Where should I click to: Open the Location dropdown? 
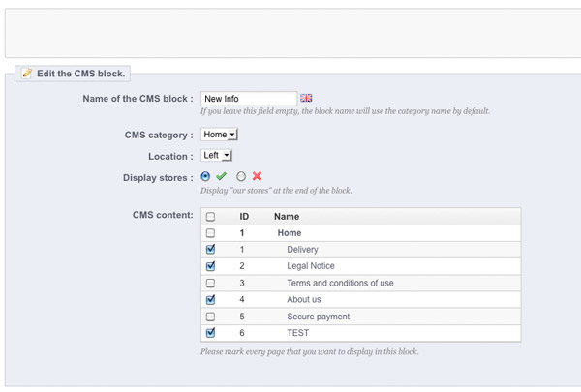(217, 155)
